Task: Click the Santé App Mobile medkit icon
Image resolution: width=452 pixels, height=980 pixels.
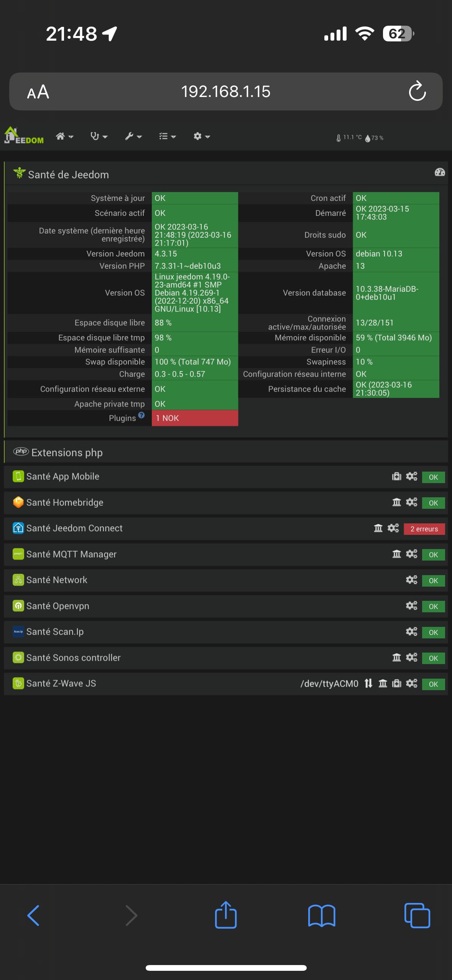Action: [396, 477]
